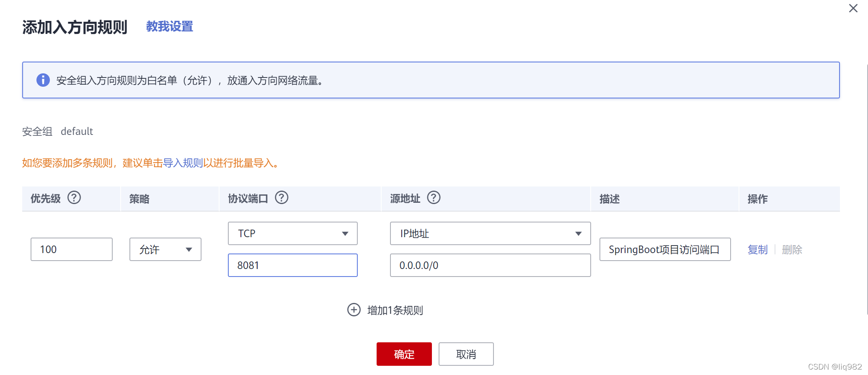
Task: Click the 描述 column header
Action: tap(610, 199)
